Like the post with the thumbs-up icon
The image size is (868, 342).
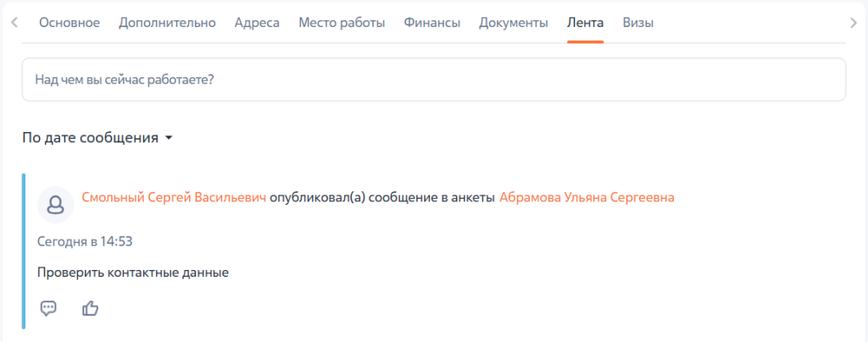tap(90, 308)
